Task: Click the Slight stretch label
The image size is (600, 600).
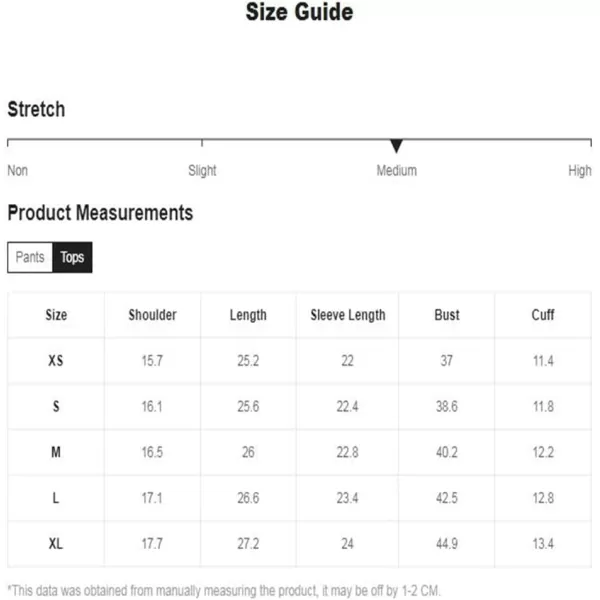Action: [202, 171]
